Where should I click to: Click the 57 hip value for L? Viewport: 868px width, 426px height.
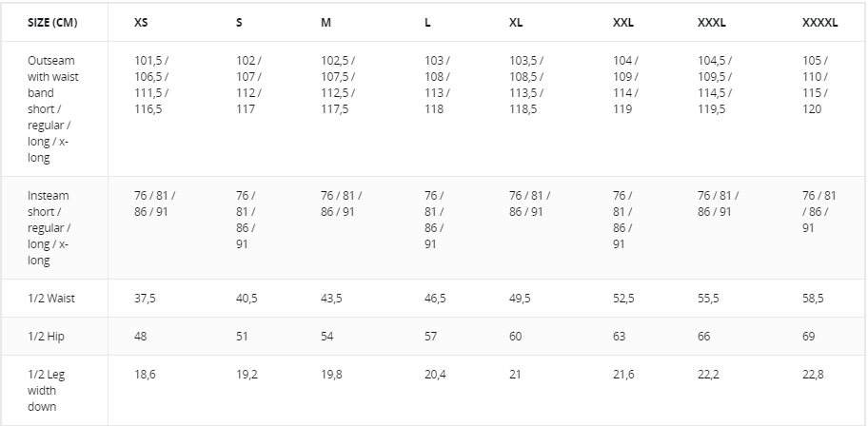pos(431,337)
